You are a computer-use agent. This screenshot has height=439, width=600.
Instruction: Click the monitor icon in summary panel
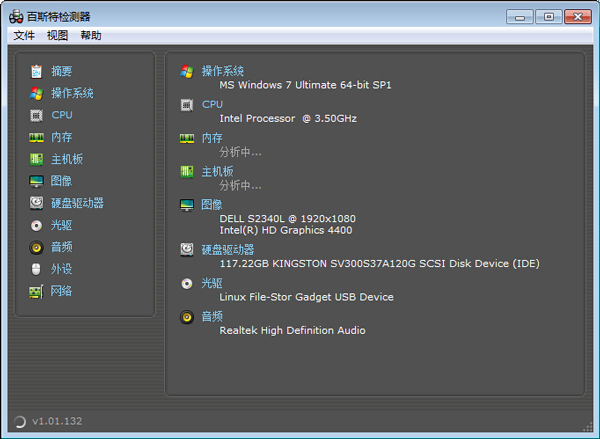pyautogui.click(x=187, y=205)
